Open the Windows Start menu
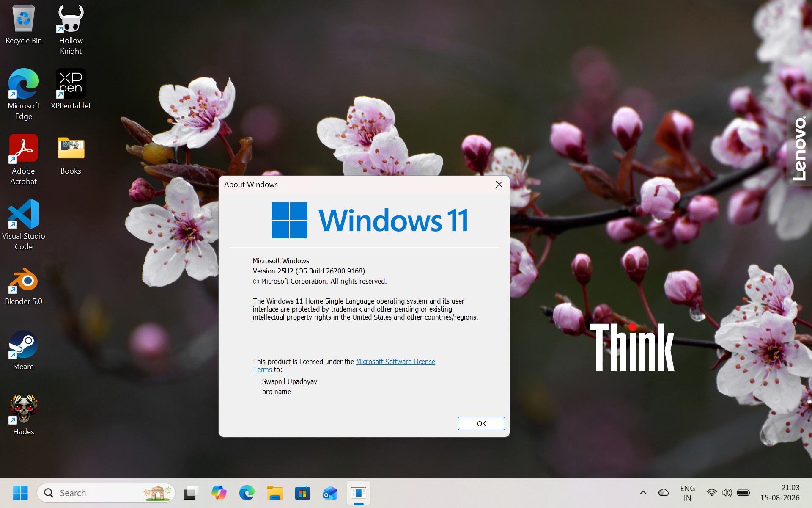The height and width of the screenshot is (508, 812). pyautogui.click(x=20, y=493)
